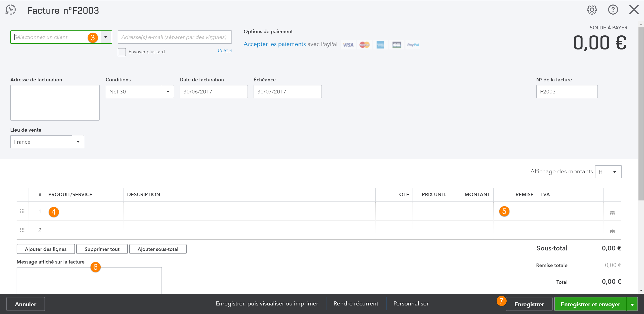Image resolution: width=644 pixels, height=314 pixels.
Task: Grab the drag handle of line 1
Action: point(22,211)
